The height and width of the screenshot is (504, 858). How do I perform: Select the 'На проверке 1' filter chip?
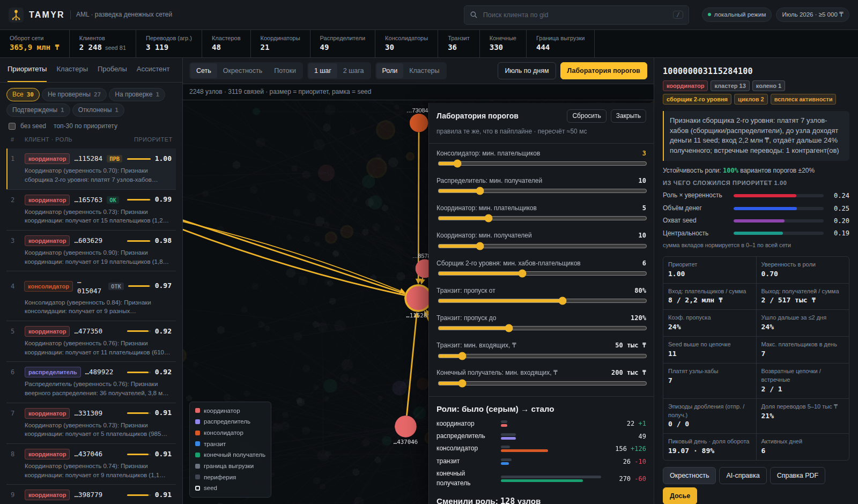point(137,94)
